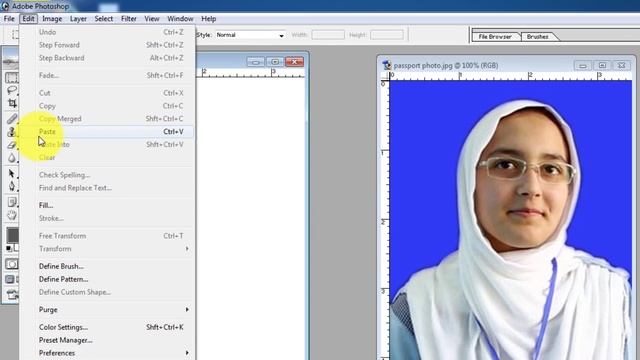
Task: Select the Rectangular Marquee tool
Action: 11,77
